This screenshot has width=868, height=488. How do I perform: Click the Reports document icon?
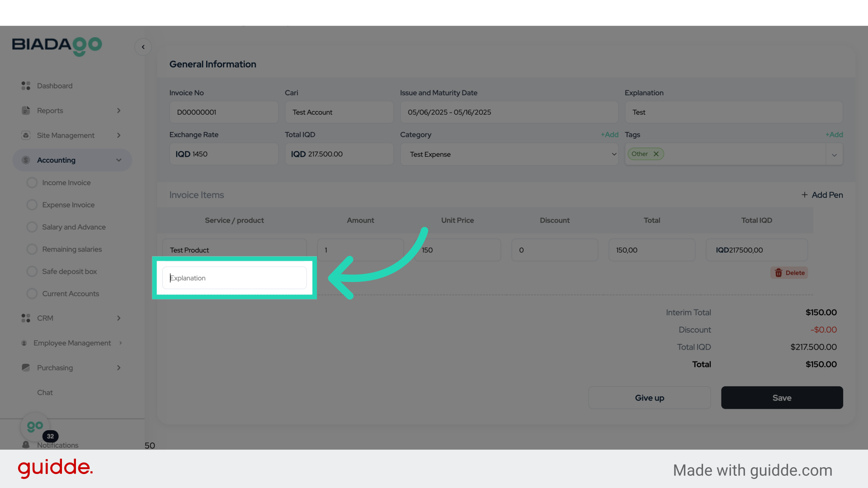click(26, 111)
